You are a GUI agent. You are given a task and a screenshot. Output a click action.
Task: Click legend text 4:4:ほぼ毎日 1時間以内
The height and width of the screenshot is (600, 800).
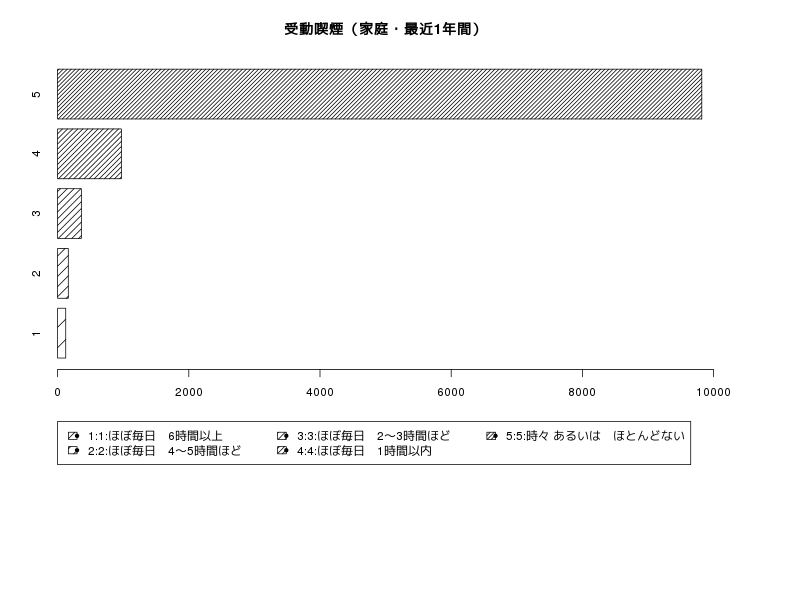tap(364, 451)
